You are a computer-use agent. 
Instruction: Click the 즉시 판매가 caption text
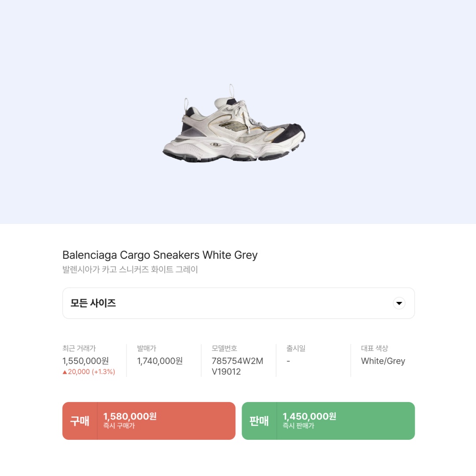tap(298, 426)
